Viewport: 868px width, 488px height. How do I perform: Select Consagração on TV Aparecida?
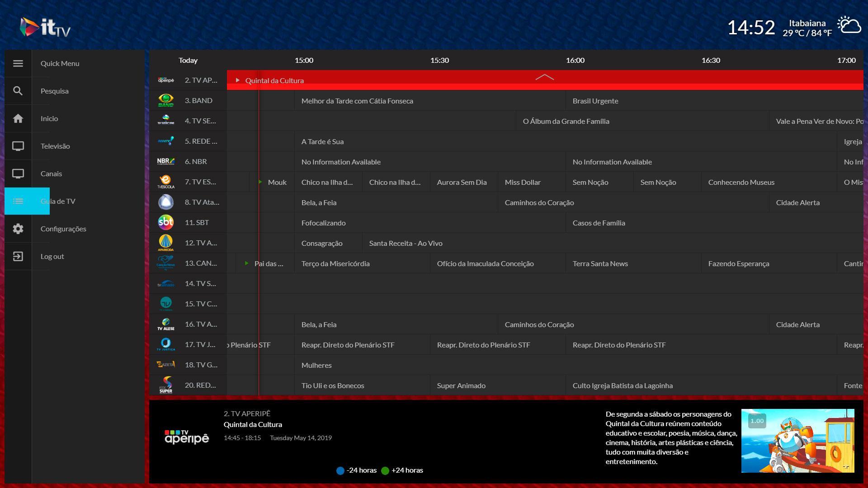(x=328, y=243)
